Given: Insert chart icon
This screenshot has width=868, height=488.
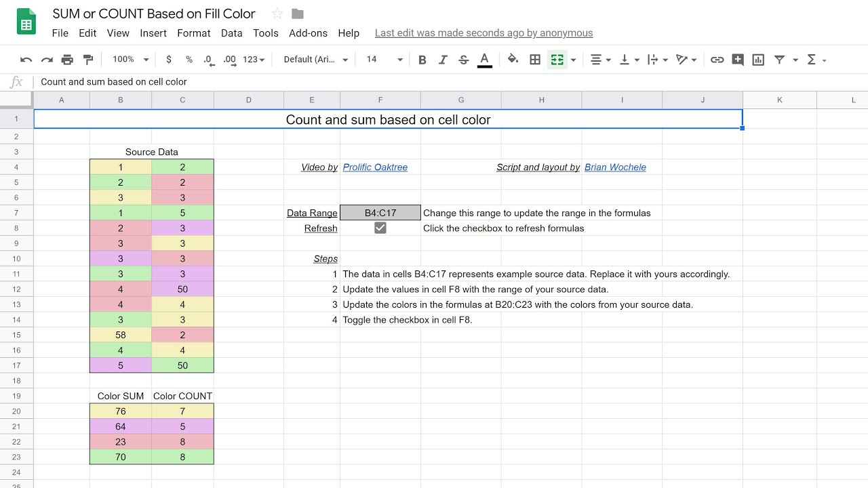Looking at the screenshot, I should [x=758, y=60].
